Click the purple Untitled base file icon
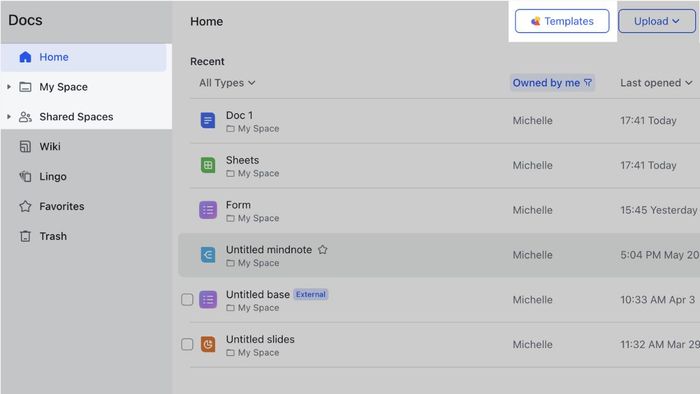Screen dimensions: 700x394 pos(208,300)
